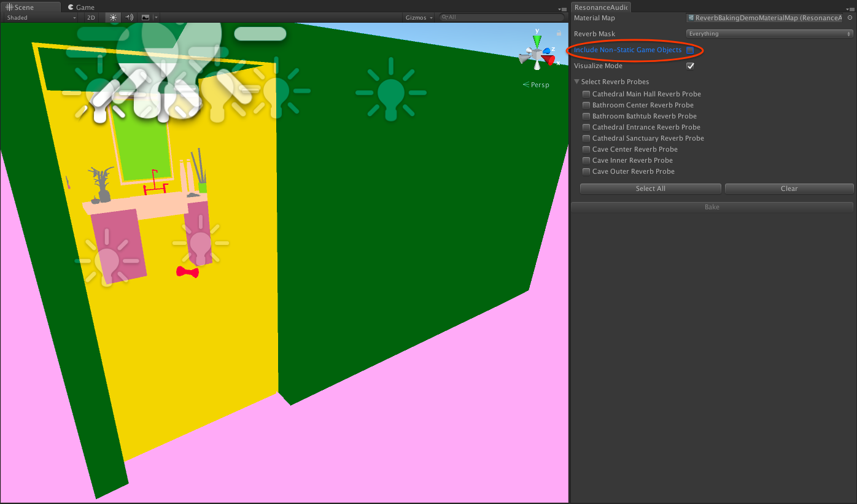The width and height of the screenshot is (857, 504).
Task: Open the Reverb Mask Everything dropdown
Action: point(769,34)
